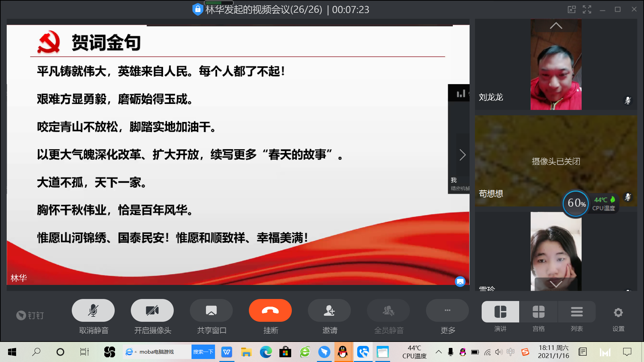This screenshot has height=362, width=644.
Task: Click the 60% CPU usage floating widget
Action: pyautogui.click(x=576, y=203)
